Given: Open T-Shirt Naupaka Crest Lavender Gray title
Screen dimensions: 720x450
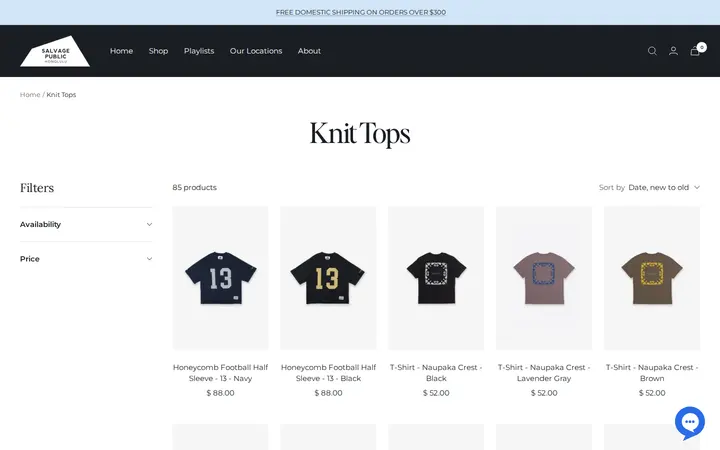Looking at the screenshot, I should click(x=544, y=373).
